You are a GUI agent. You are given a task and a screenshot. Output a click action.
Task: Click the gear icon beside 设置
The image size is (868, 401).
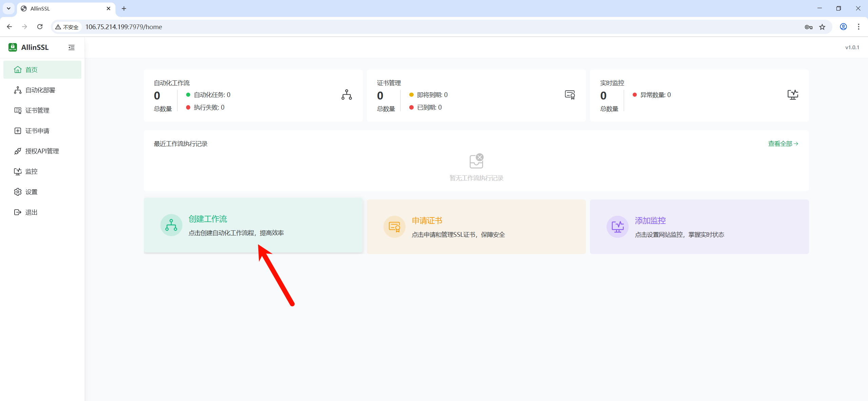18,192
